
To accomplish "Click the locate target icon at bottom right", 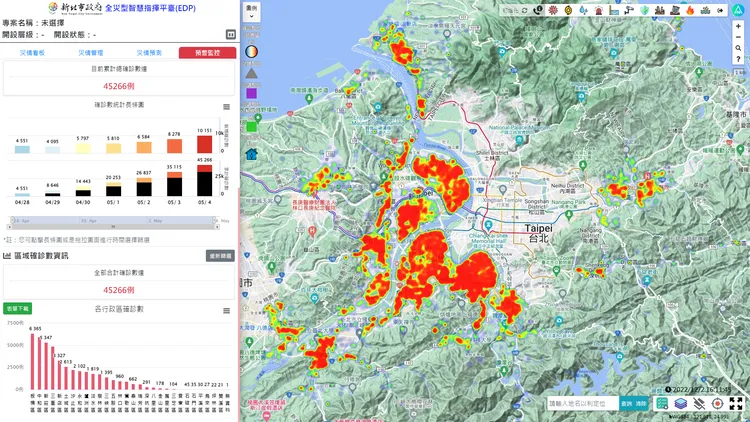I will (x=717, y=403).
